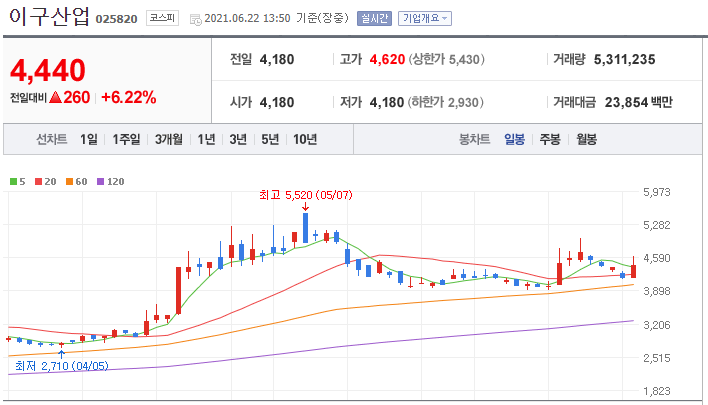The width and height of the screenshot is (708, 405).
Task: Click the 최저 2,710 (04/05) low marker
Action: pos(62,365)
